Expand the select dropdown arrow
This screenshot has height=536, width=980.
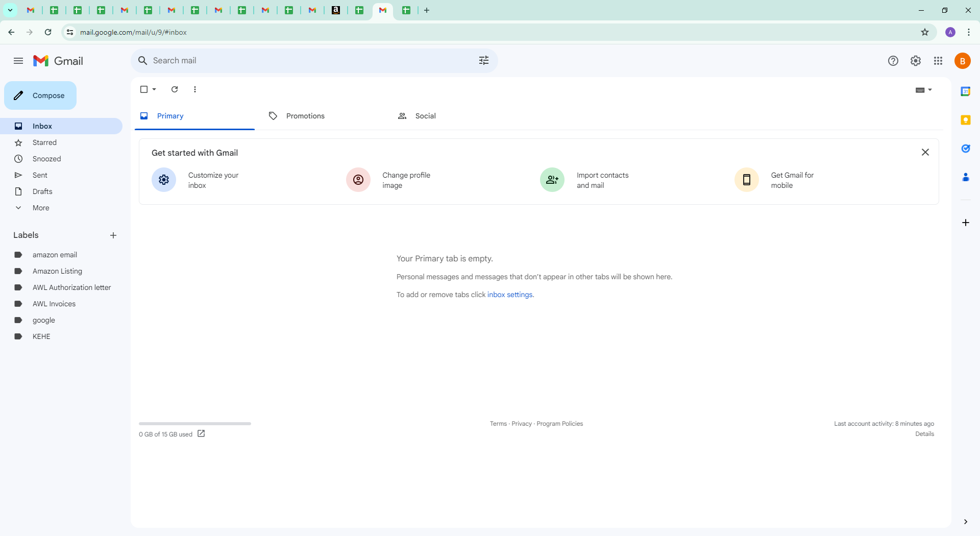pos(154,89)
